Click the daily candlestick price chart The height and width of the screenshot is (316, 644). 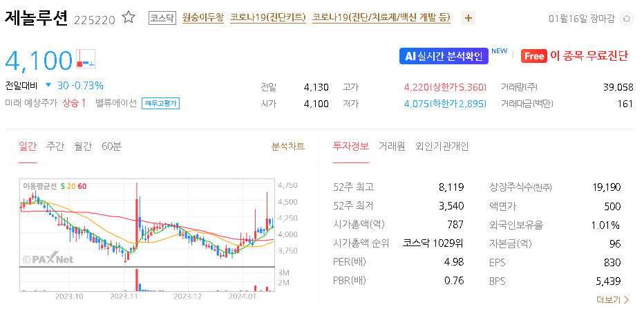pos(147,223)
